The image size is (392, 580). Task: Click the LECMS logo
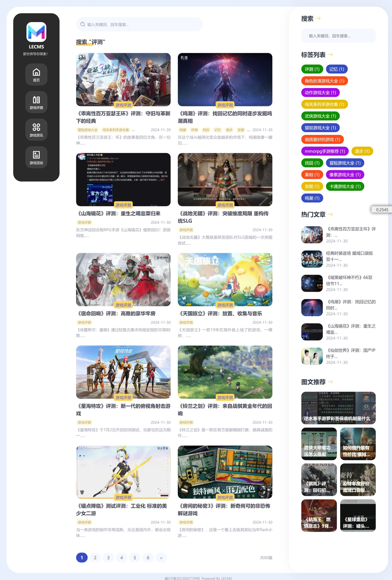(x=36, y=32)
